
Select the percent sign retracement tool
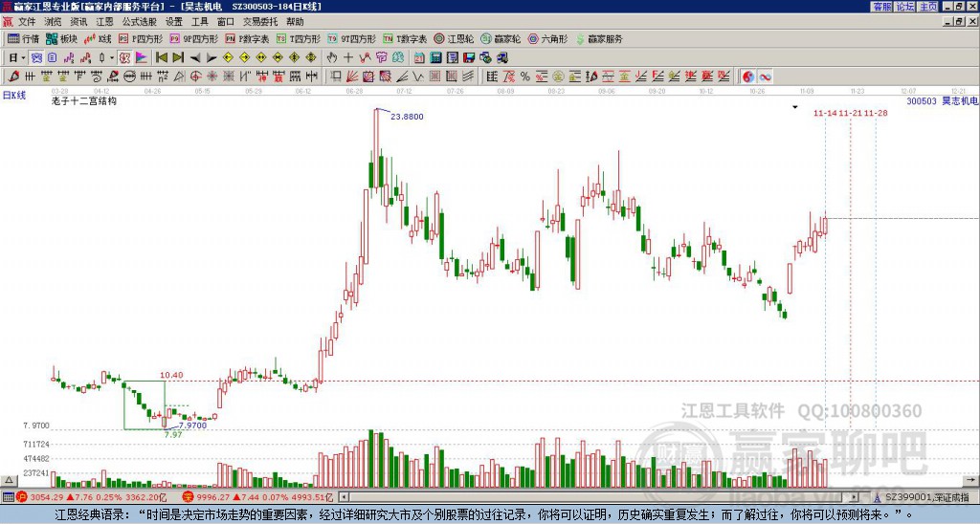[525, 76]
